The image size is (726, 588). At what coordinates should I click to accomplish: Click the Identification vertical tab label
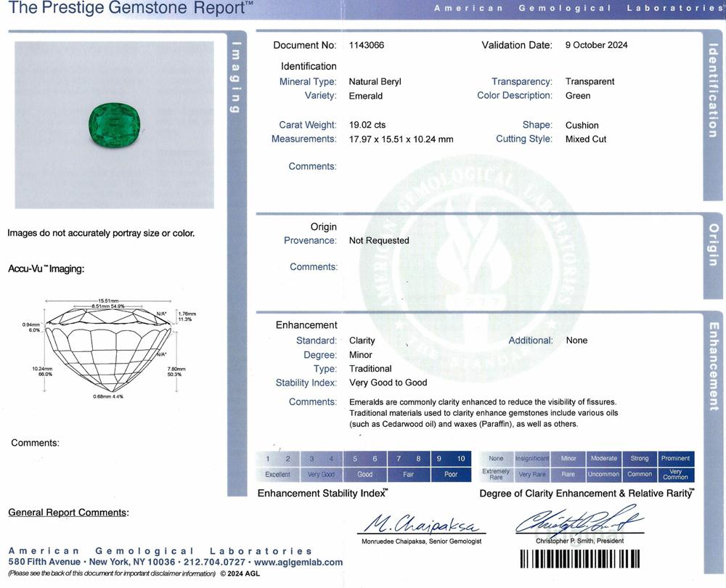click(713, 91)
